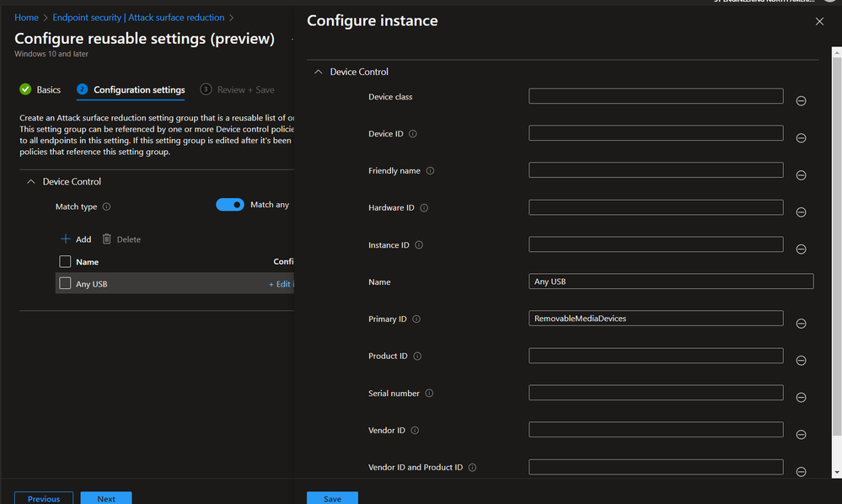Remove the Vendor ID field

[801, 434]
